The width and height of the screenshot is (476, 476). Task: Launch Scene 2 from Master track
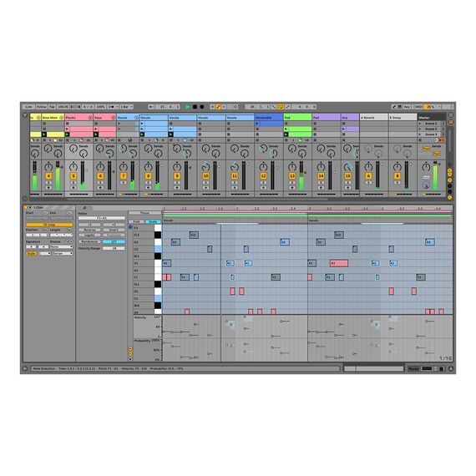[420, 129]
